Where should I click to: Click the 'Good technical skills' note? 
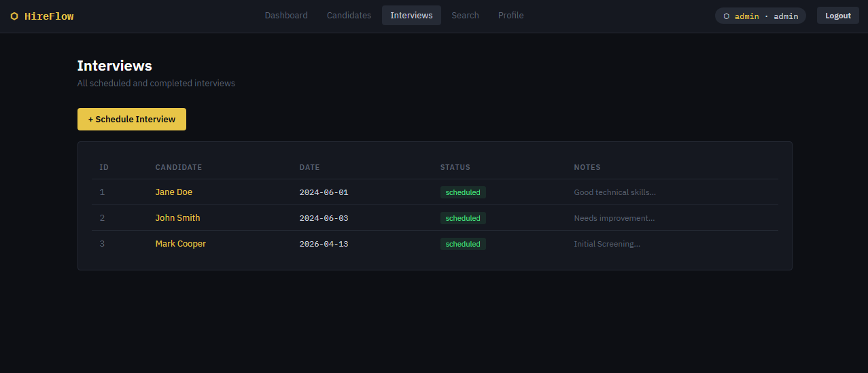pos(614,192)
